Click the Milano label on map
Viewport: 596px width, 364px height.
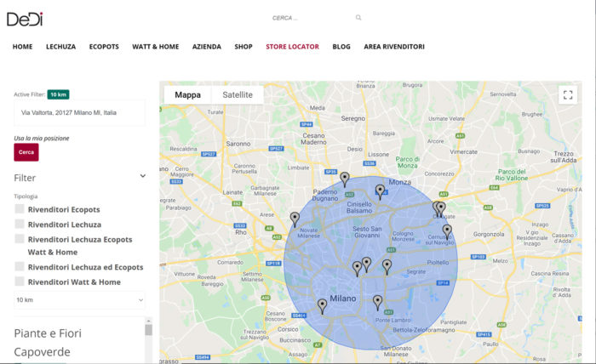click(343, 299)
